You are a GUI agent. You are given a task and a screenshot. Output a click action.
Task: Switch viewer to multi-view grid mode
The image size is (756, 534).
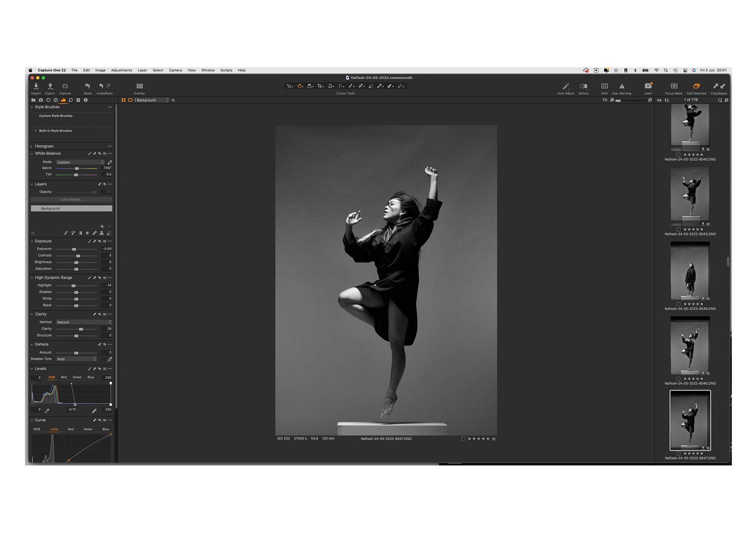click(123, 100)
